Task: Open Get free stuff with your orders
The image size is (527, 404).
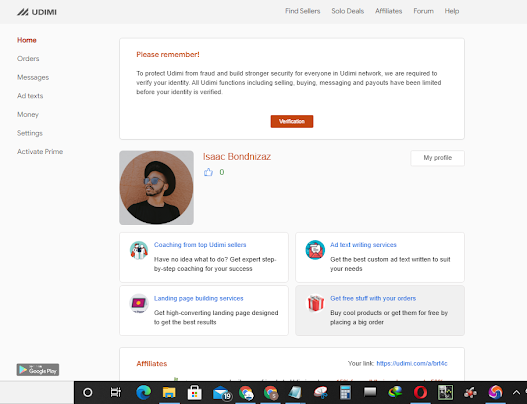Action: [373, 298]
